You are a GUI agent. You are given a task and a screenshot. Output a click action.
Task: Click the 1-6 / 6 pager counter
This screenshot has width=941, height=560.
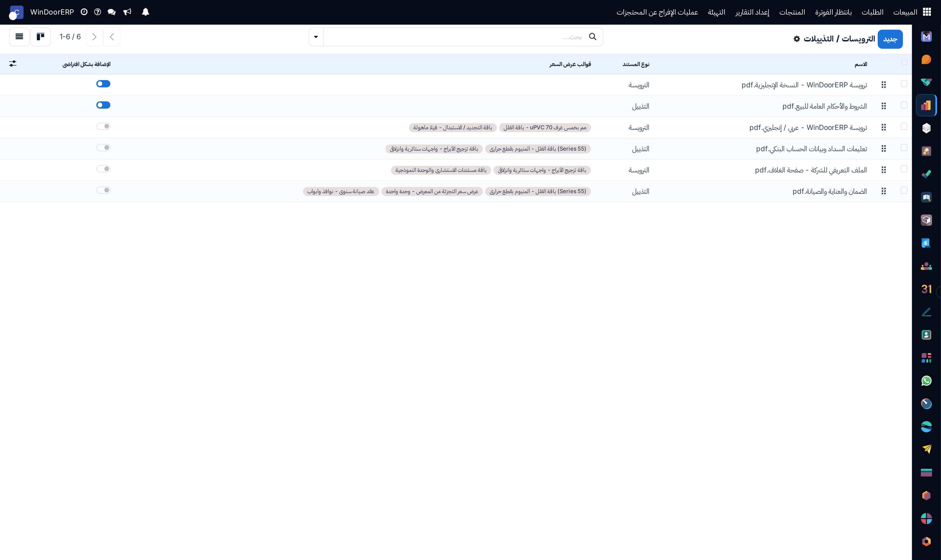pyautogui.click(x=70, y=37)
